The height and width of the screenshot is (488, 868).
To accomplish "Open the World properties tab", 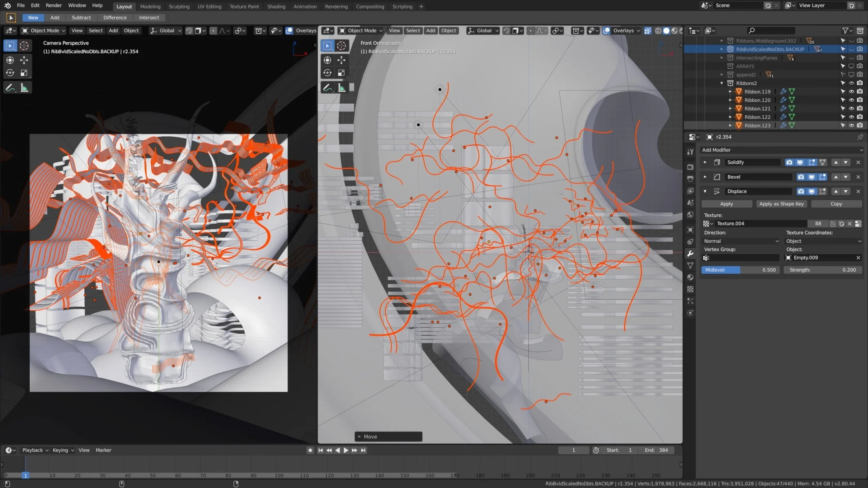I will coord(690,215).
